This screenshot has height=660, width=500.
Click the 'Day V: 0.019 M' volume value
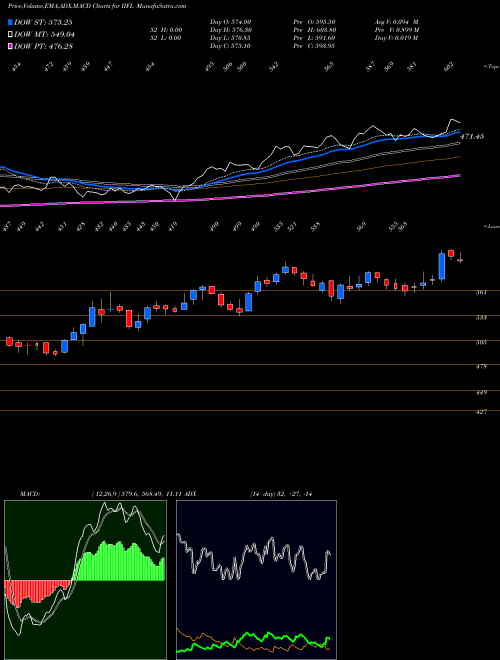tap(396, 38)
